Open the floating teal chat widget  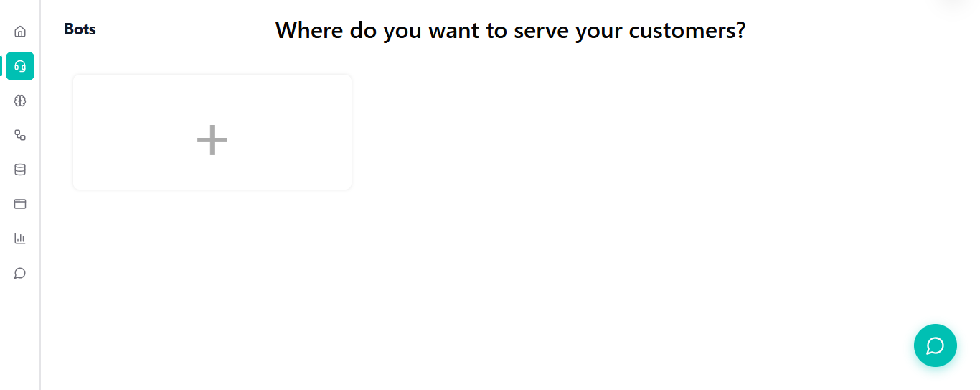[x=935, y=345]
